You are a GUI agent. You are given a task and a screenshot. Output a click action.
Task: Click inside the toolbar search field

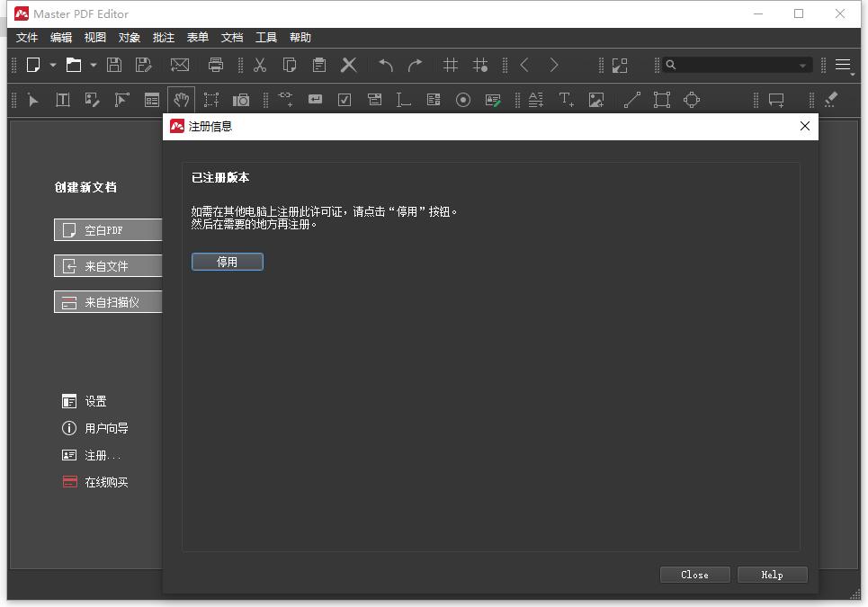pos(737,65)
